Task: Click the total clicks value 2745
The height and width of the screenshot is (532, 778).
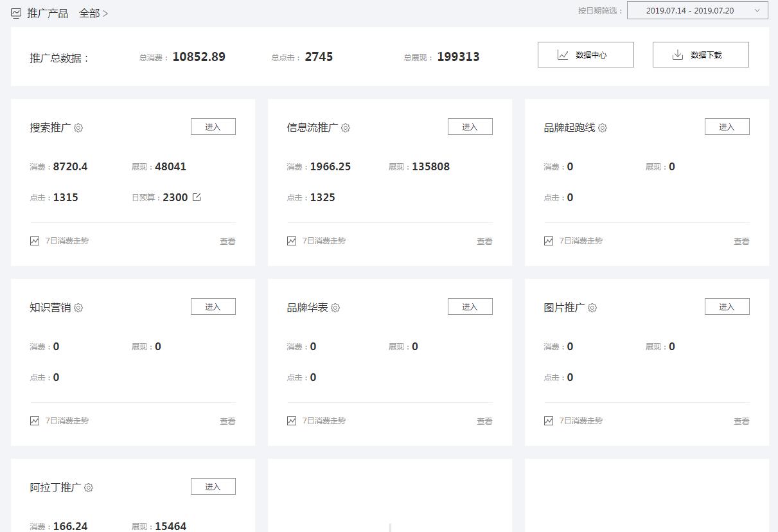Action: tap(319, 57)
